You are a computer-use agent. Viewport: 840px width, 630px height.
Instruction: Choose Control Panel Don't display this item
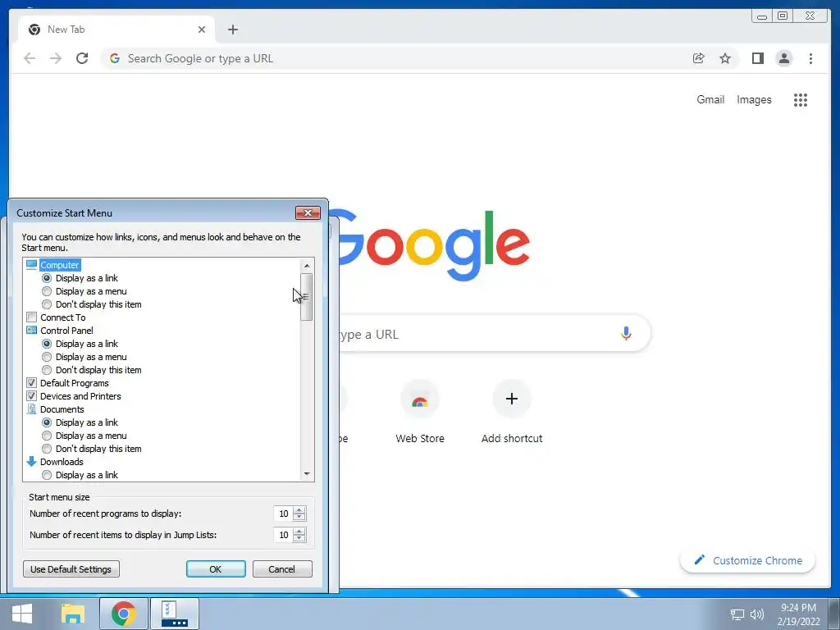pyautogui.click(x=47, y=370)
